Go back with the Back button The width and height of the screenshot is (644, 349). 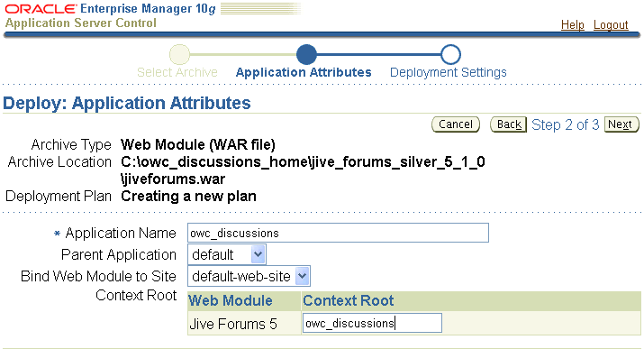(508, 124)
